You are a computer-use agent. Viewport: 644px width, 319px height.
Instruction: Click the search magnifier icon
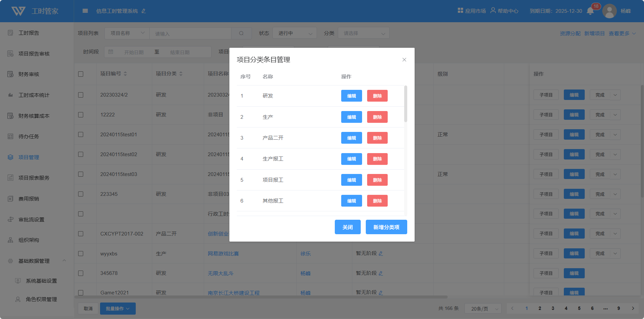click(x=241, y=33)
